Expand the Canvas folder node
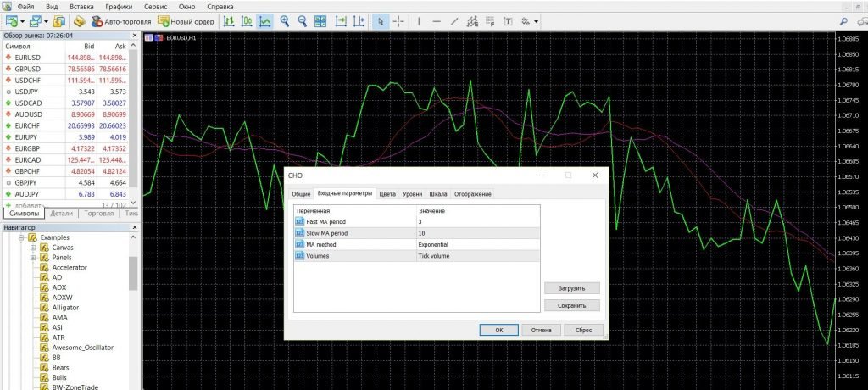Image resolution: width=868 pixels, height=390 pixels. (x=33, y=248)
